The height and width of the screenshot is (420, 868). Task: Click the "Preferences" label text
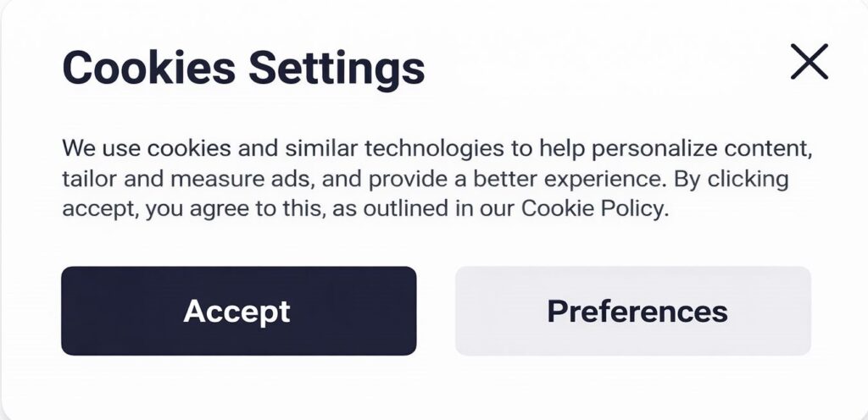click(637, 312)
